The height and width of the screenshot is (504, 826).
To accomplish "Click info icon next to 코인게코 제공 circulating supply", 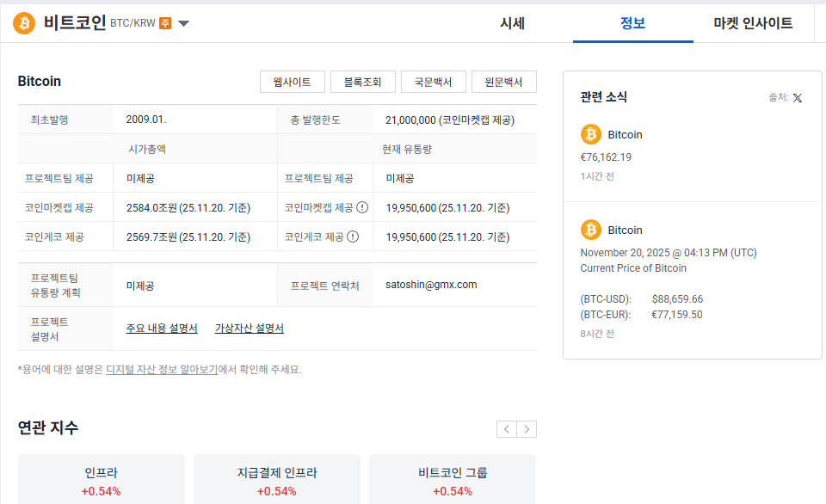I will point(353,237).
